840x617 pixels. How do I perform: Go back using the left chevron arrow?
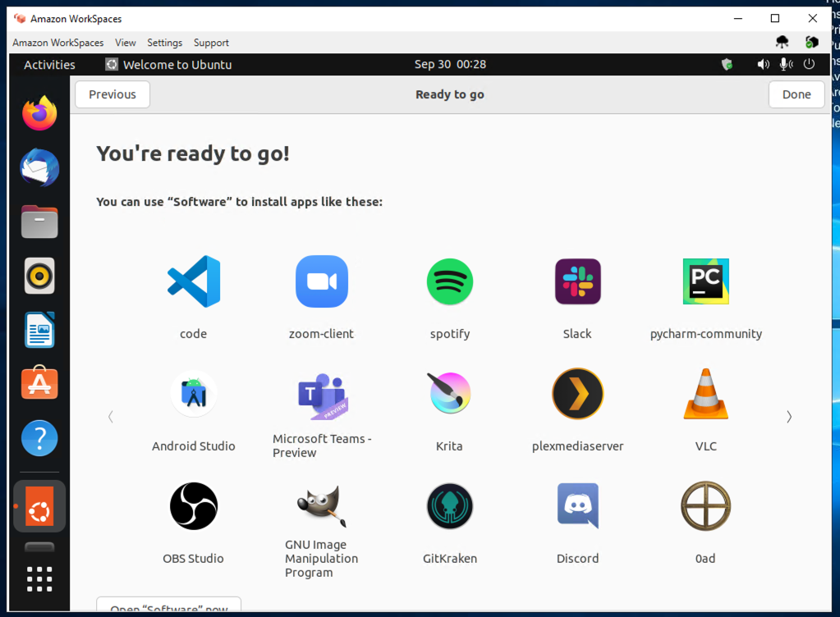pos(111,417)
